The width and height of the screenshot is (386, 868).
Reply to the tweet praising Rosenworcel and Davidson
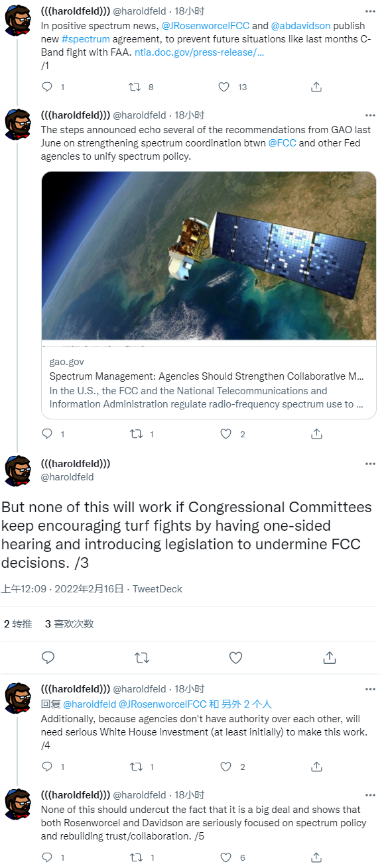pos(46,857)
